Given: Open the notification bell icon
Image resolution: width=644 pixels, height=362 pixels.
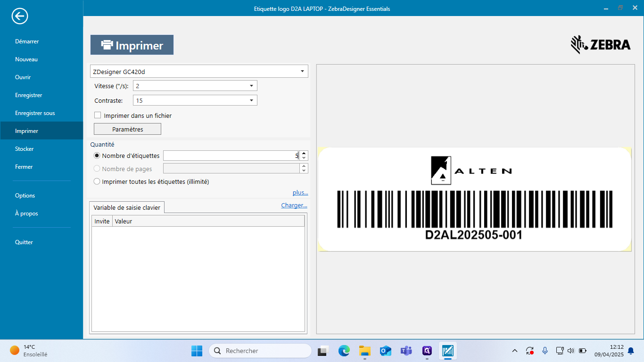Looking at the screenshot, I should tap(631, 351).
